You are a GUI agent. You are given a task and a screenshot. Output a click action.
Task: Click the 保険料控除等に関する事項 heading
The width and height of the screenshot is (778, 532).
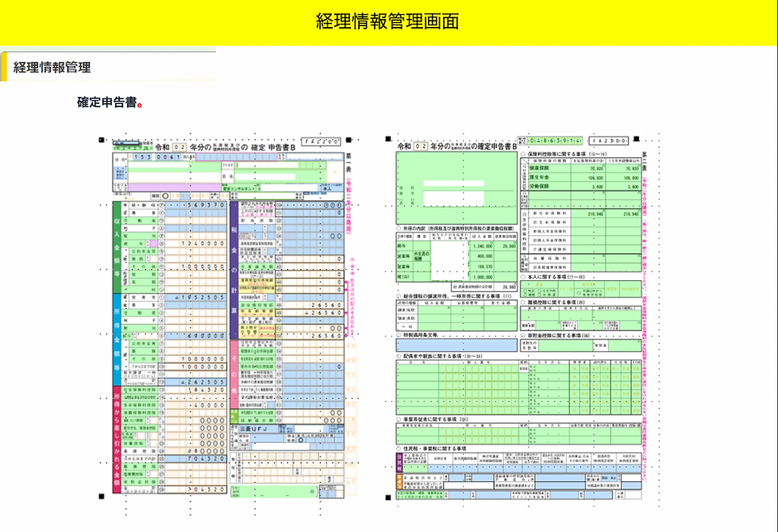559,154
